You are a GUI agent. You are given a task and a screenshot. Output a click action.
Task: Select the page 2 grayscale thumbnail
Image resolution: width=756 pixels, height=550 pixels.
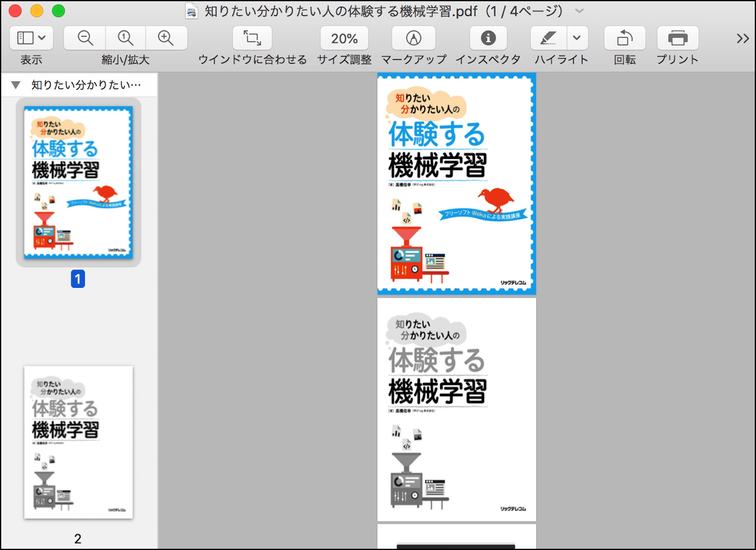tap(78, 442)
